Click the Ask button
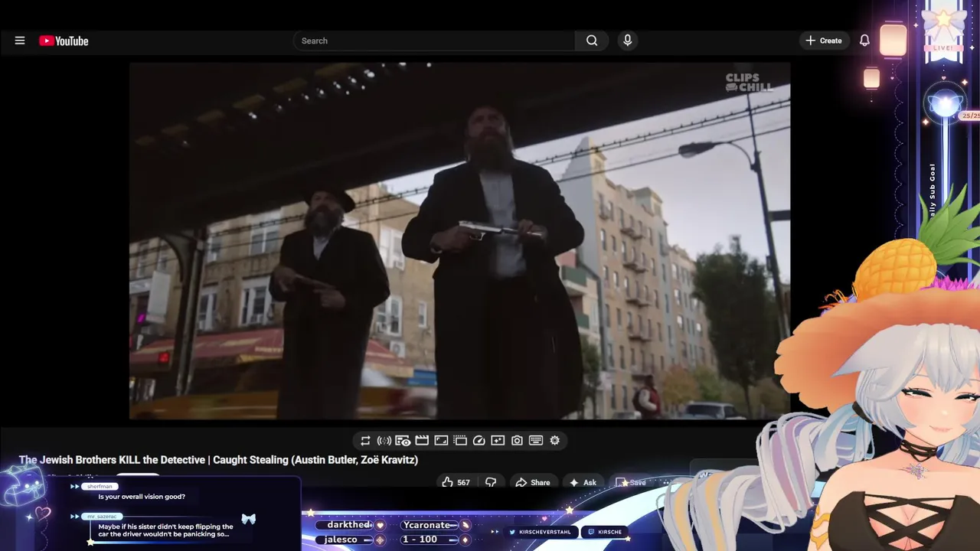 click(583, 482)
